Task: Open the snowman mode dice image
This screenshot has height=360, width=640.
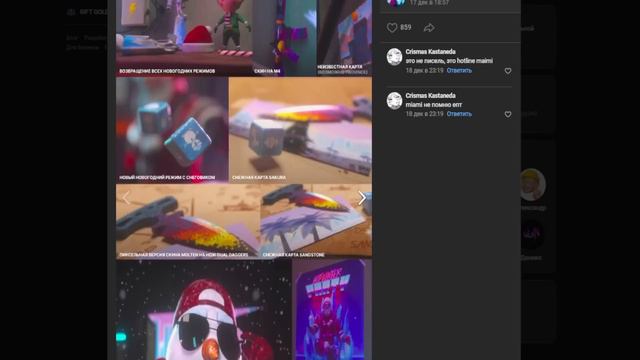Action: point(172,130)
